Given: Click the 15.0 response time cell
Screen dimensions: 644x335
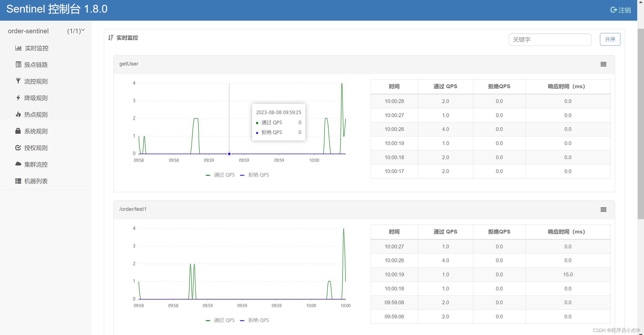Looking at the screenshot, I should point(568,275).
